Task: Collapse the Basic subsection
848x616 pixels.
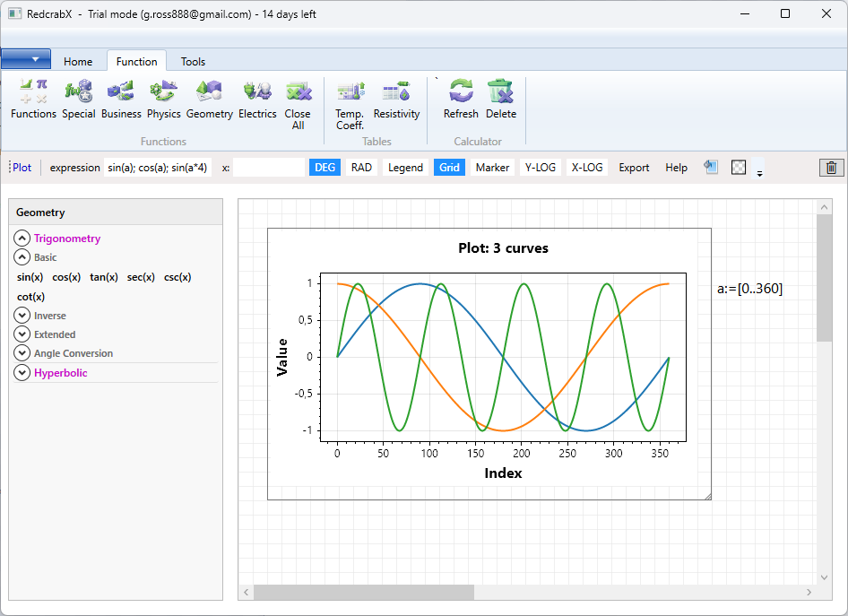Action: click(x=22, y=257)
